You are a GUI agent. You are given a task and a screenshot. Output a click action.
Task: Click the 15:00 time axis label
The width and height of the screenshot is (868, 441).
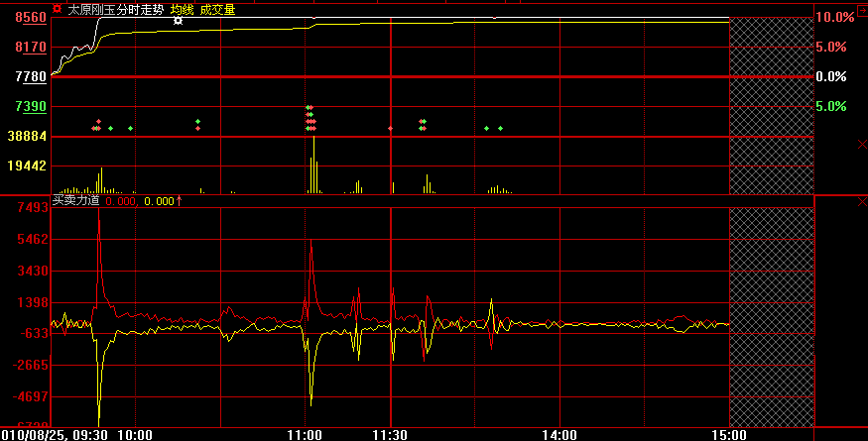pyautogui.click(x=729, y=435)
